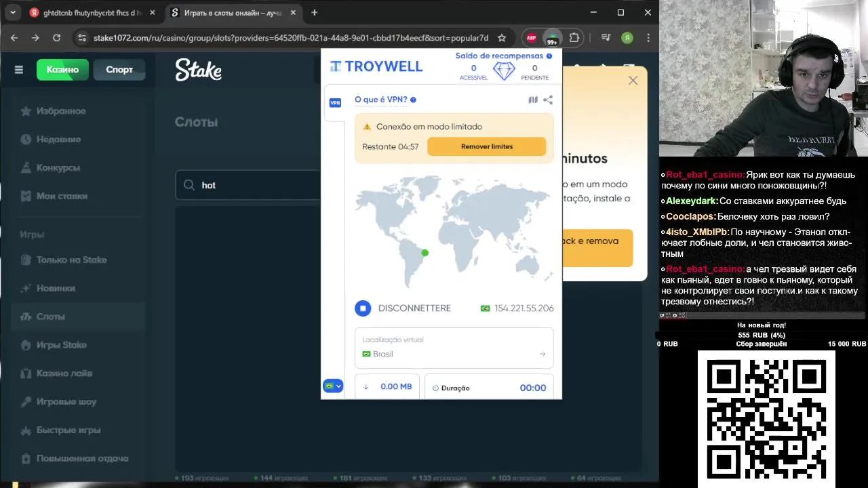
Task: Open the ABP Adblock Plus extension
Action: click(532, 38)
